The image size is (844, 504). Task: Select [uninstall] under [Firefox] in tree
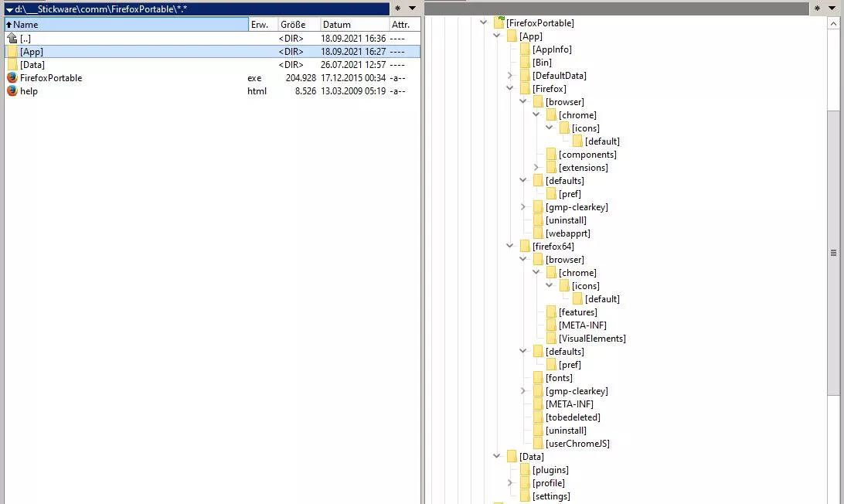tap(566, 220)
